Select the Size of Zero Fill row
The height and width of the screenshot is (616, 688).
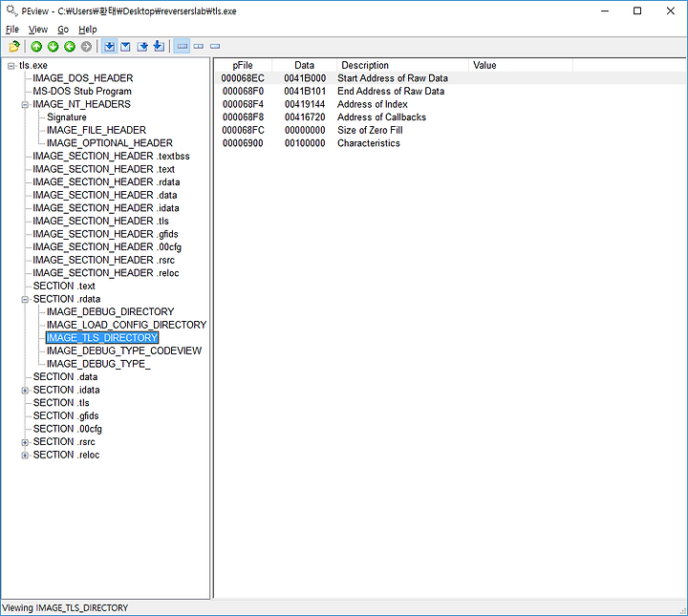[450, 130]
